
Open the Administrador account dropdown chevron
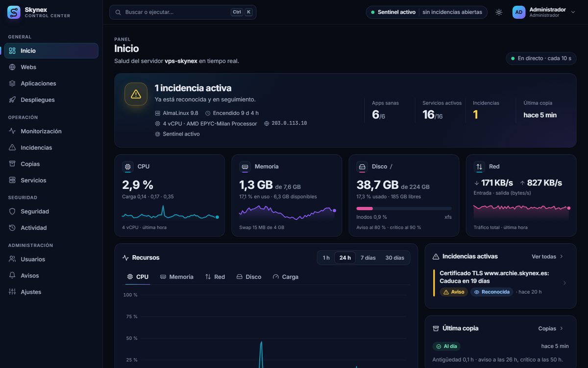click(x=573, y=12)
